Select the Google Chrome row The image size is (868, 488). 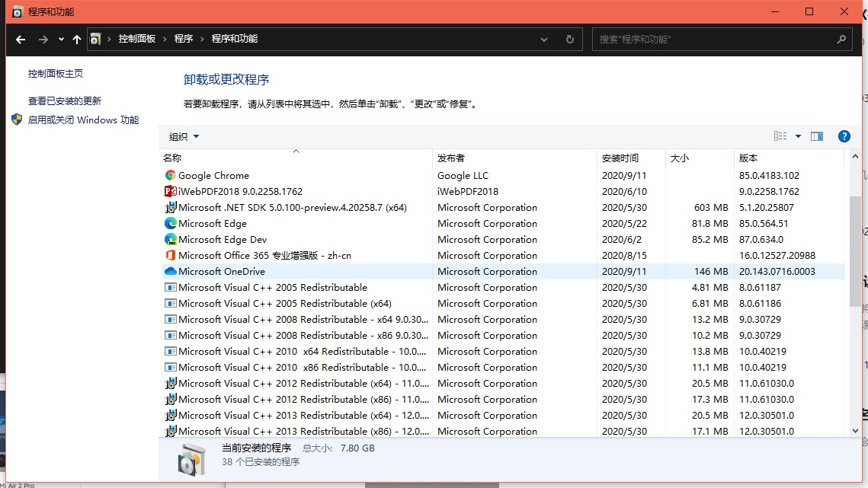point(503,175)
